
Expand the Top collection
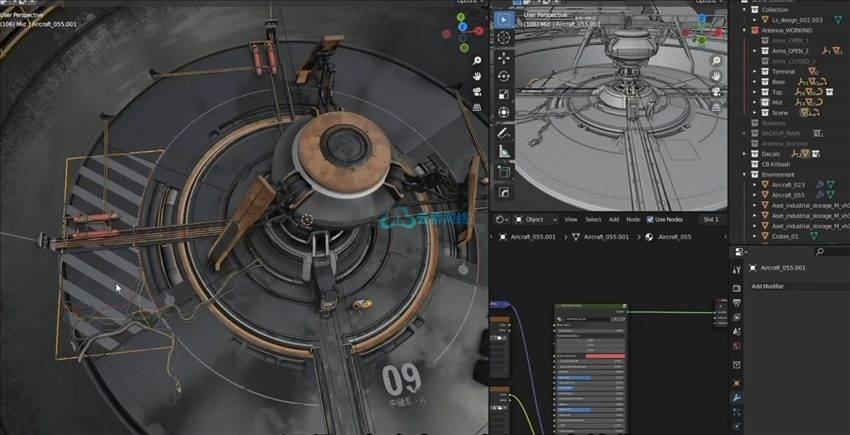pos(755,92)
